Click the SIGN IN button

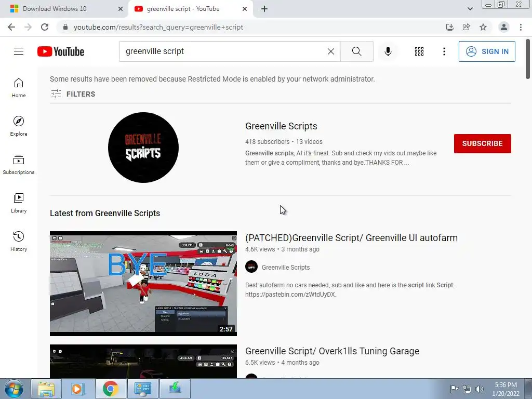487,51
